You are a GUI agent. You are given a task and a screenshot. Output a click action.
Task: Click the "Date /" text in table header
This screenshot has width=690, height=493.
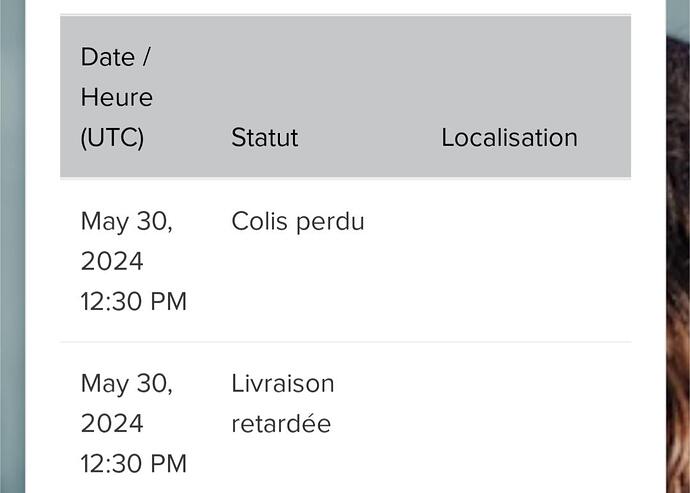(116, 57)
